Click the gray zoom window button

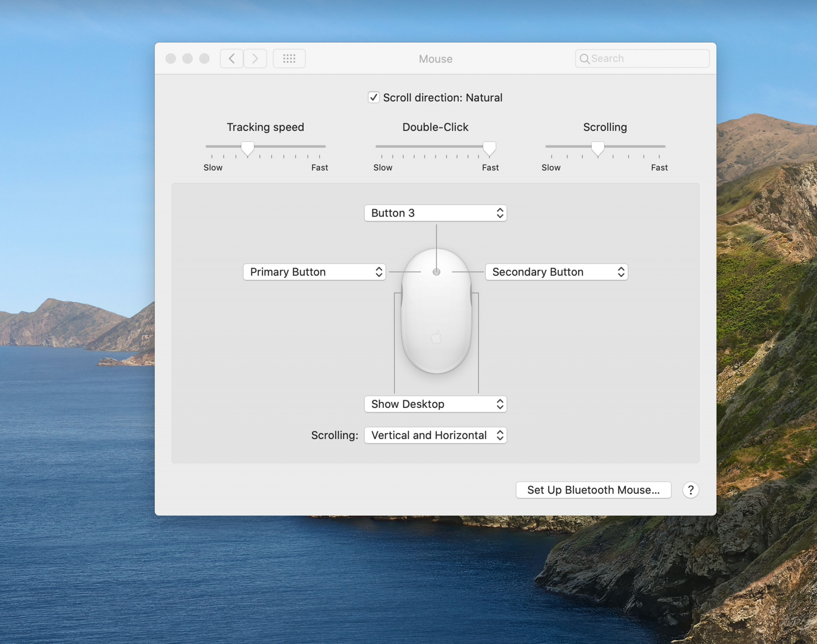click(204, 58)
